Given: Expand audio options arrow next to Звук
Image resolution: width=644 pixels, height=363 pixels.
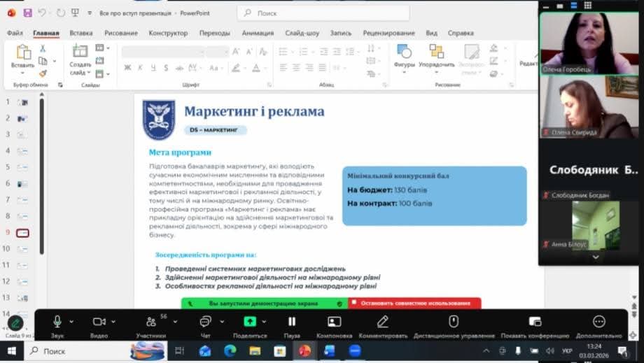Looking at the screenshot, I should tap(72, 322).
